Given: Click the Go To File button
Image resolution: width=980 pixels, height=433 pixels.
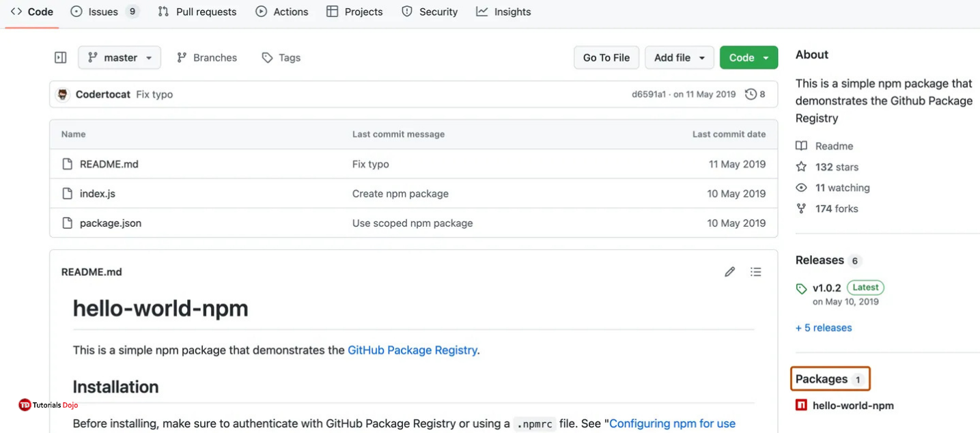Looking at the screenshot, I should (606, 57).
